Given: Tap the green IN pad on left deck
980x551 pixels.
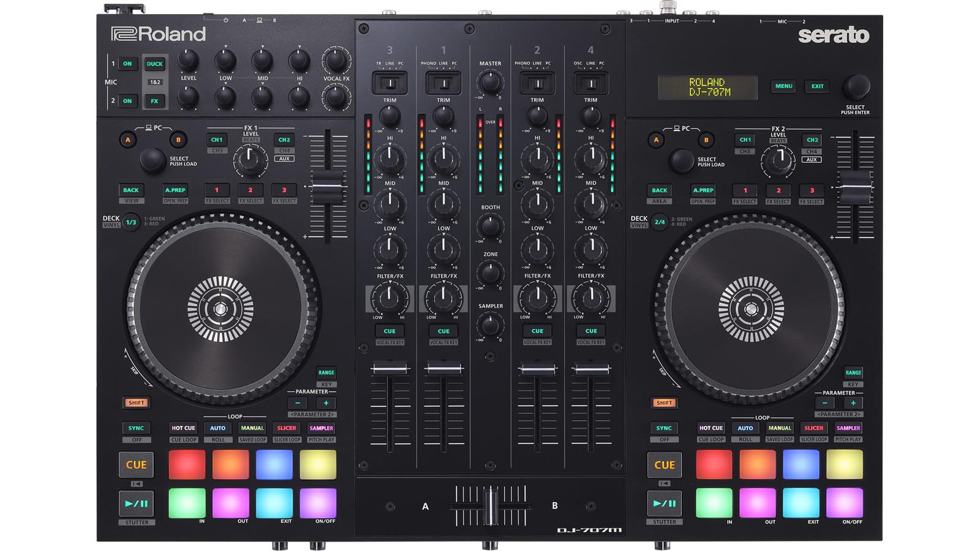Looking at the screenshot, I should click(187, 503).
